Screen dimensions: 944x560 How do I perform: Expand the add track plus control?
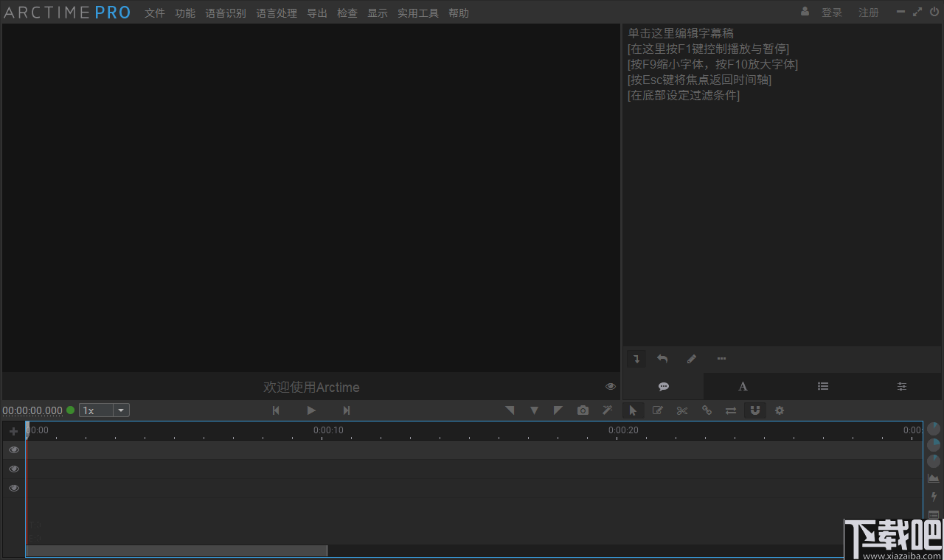click(x=13, y=430)
